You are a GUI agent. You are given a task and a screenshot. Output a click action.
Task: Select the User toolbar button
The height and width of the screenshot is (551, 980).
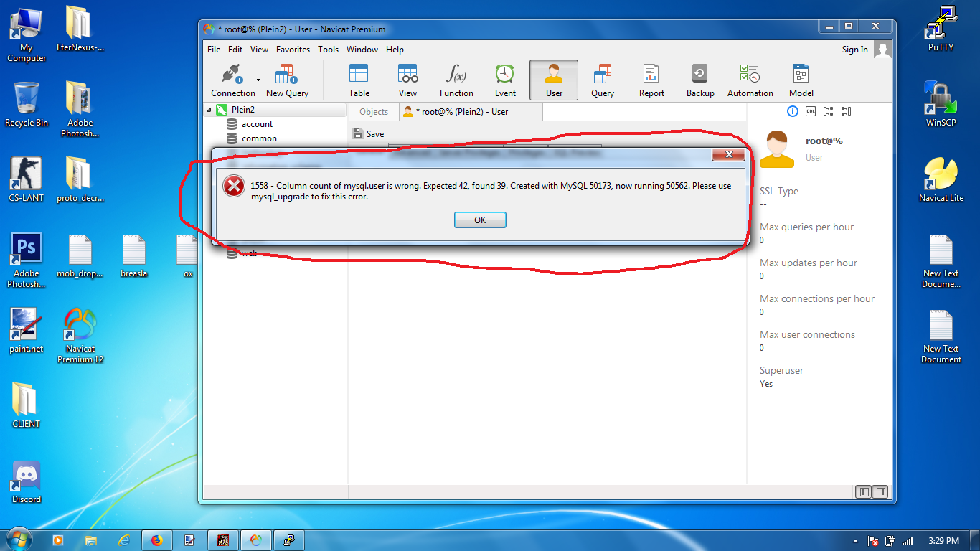tap(554, 80)
